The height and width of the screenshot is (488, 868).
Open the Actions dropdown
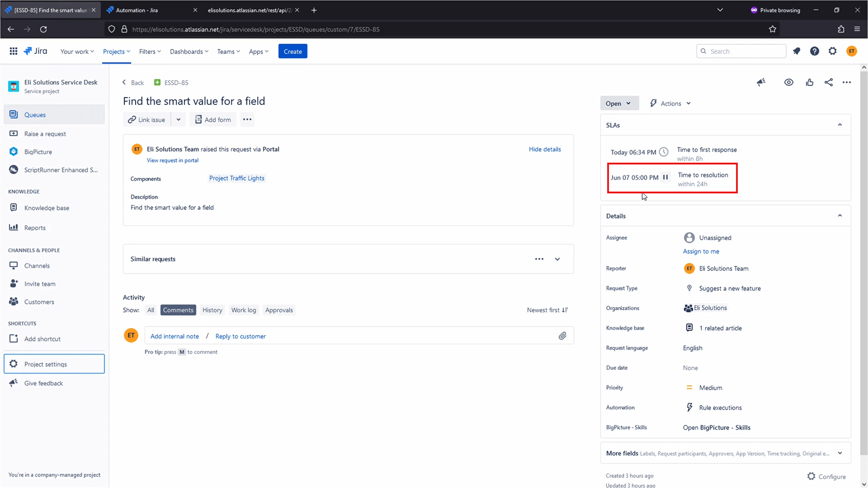670,103
